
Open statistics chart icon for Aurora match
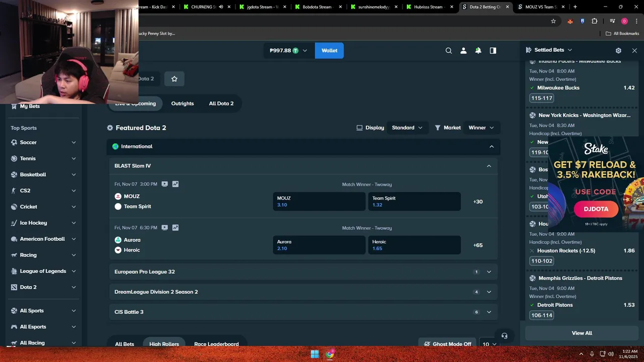point(175,227)
